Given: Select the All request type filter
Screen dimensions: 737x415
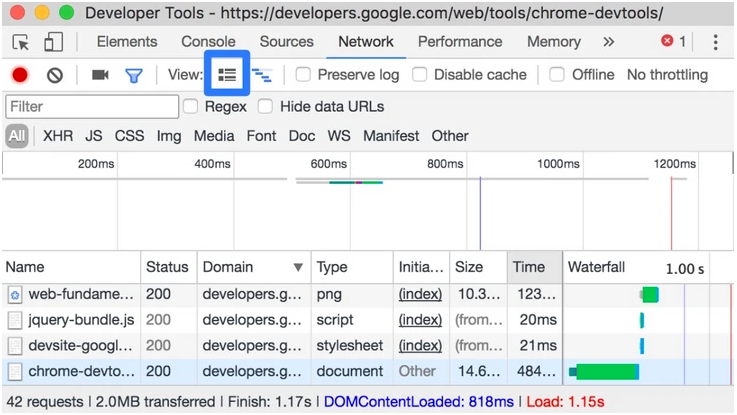Looking at the screenshot, I should tap(17, 136).
